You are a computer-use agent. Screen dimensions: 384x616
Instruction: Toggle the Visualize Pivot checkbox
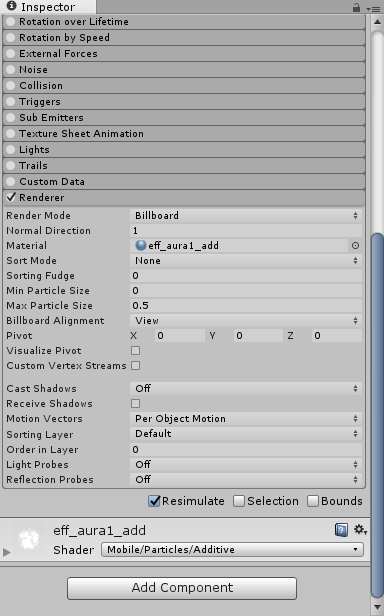click(x=136, y=350)
